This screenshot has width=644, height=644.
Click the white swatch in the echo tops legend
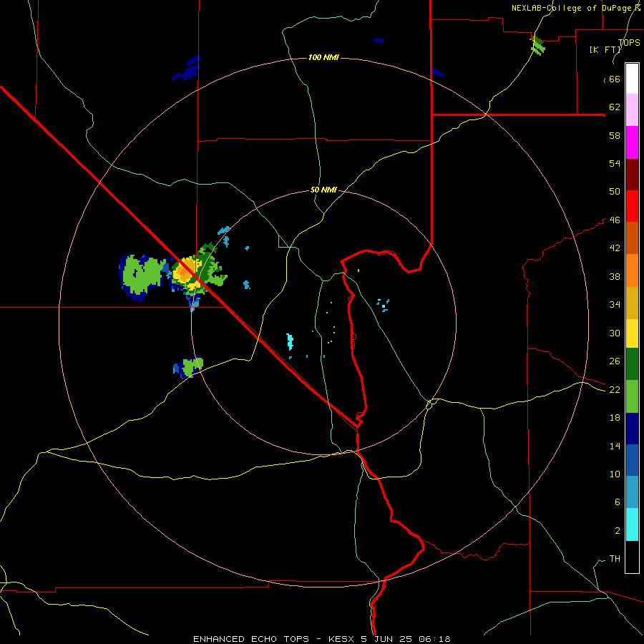coord(632,79)
